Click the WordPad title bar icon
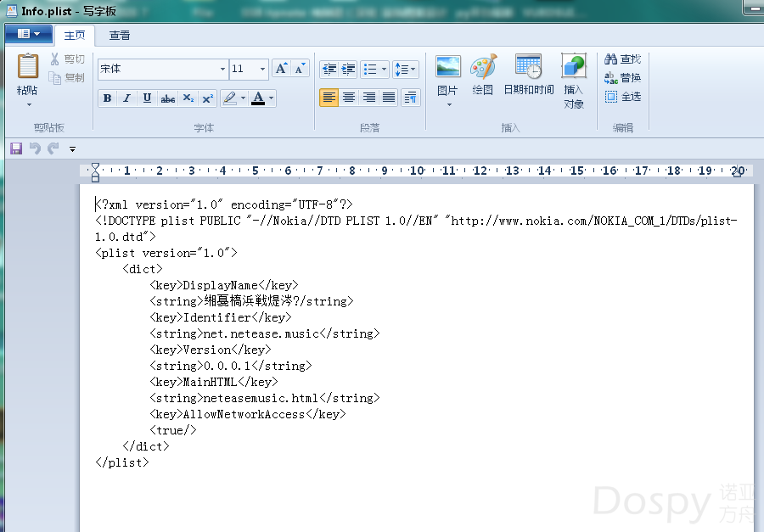This screenshot has width=764, height=532. [11, 11]
